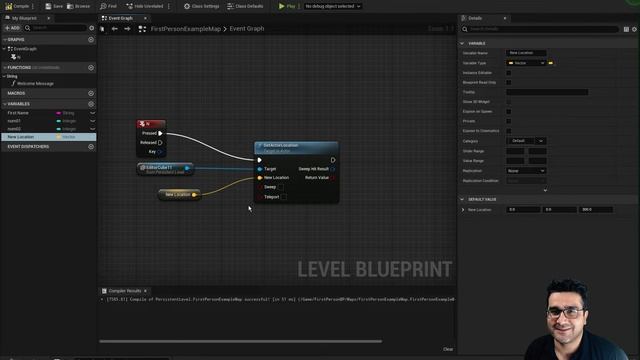Click the EditorCube actor reference node
Image resolution: width=640 pixels, height=360 pixels.
pyautogui.click(x=165, y=169)
